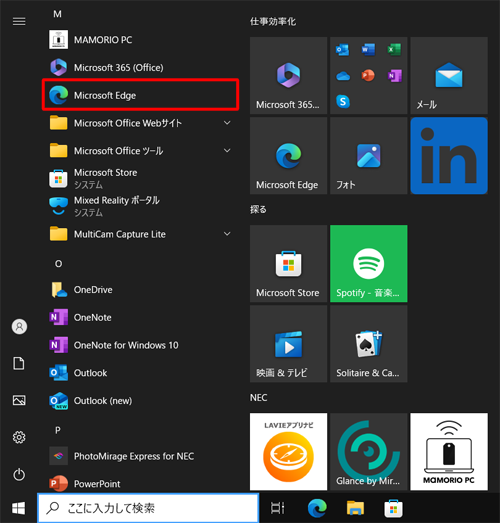Open Microsoft Store from the taskbar
This screenshot has height=523, width=500.
click(x=393, y=509)
